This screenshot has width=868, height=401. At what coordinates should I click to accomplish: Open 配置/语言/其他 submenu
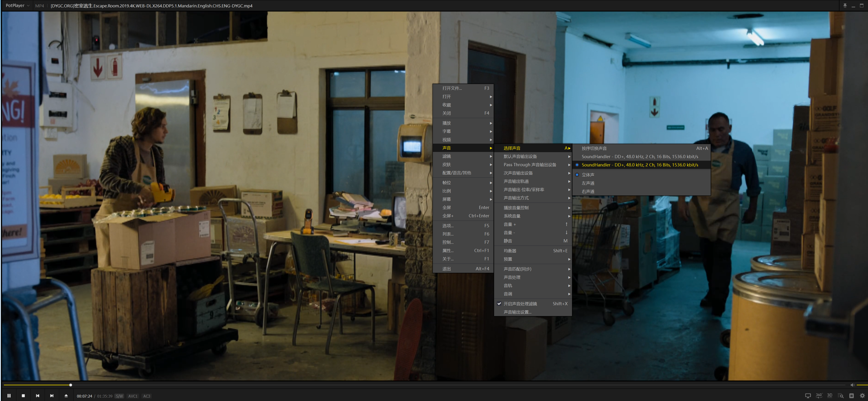(464, 173)
